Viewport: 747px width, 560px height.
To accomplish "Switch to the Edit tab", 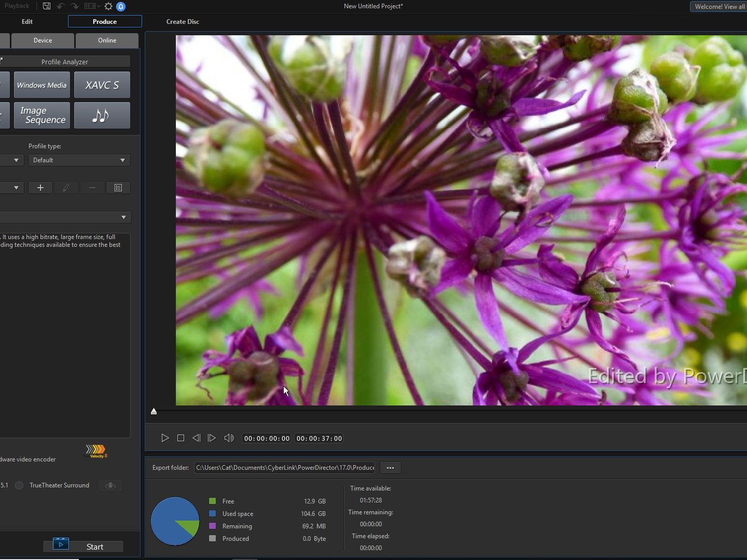I will click(x=27, y=22).
